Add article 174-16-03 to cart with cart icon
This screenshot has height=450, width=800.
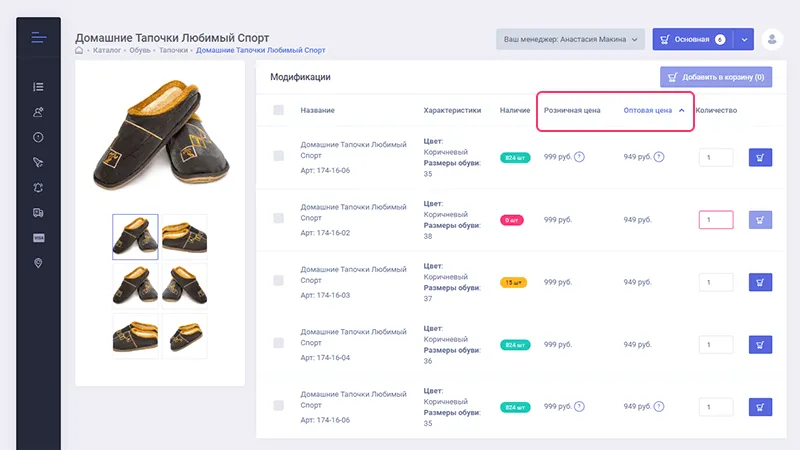(760, 283)
